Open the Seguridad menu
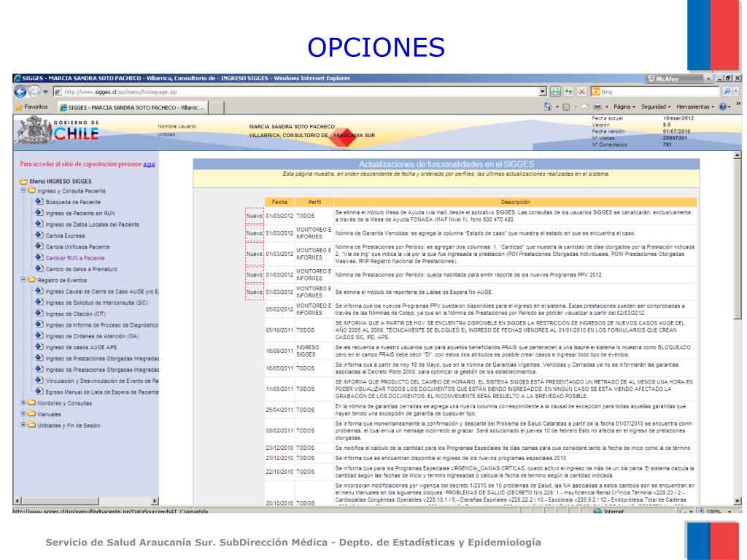This screenshot has width=747, height=560. 656,106
